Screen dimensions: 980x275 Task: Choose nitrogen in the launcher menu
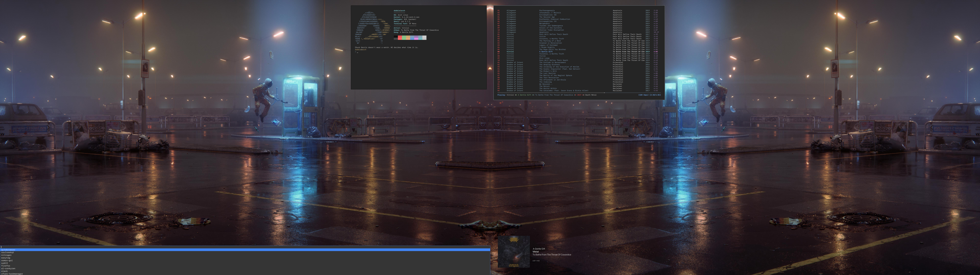coord(7,255)
